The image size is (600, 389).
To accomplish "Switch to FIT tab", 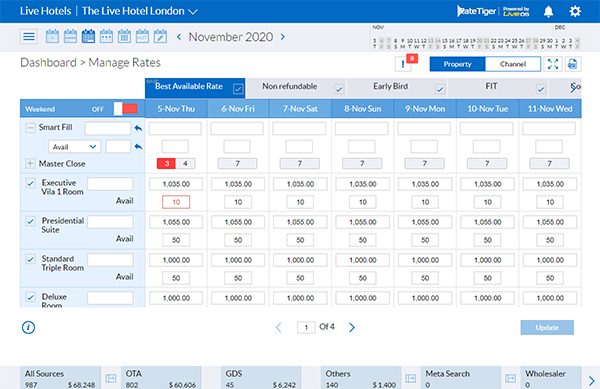I will tap(498, 88).
